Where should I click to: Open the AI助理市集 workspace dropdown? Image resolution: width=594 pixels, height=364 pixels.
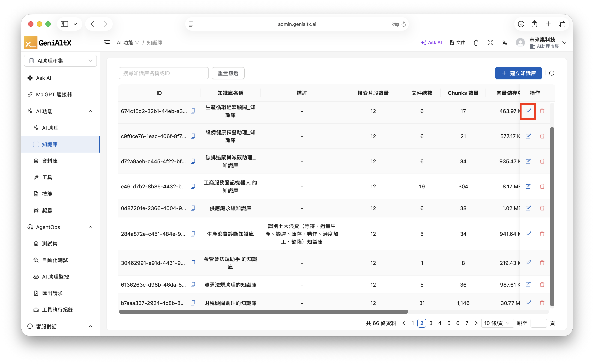(x=60, y=61)
